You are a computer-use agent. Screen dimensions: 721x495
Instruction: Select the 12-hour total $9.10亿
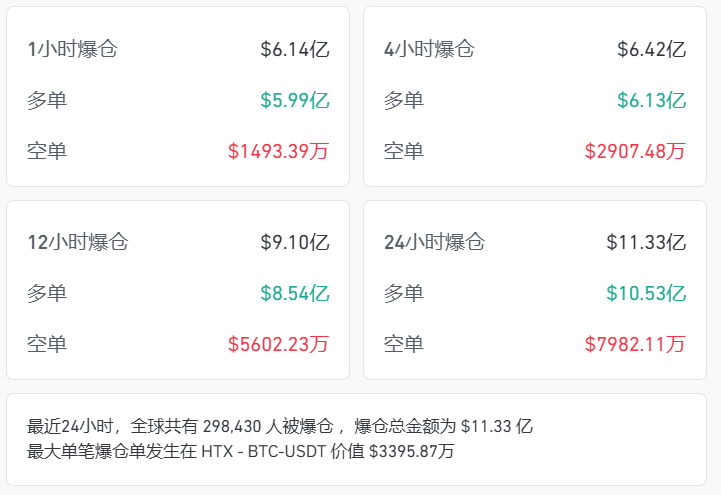click(x=294, y=242)
